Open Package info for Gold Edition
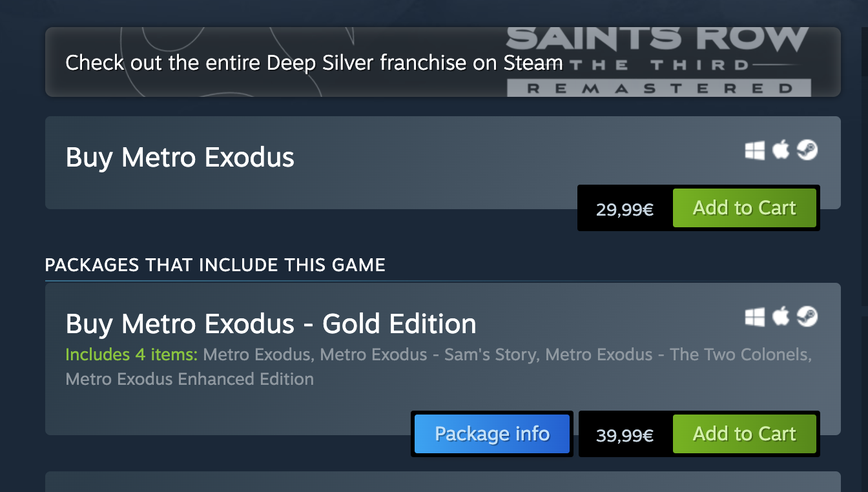Screen dimensions: 868x492 (492, 434)
